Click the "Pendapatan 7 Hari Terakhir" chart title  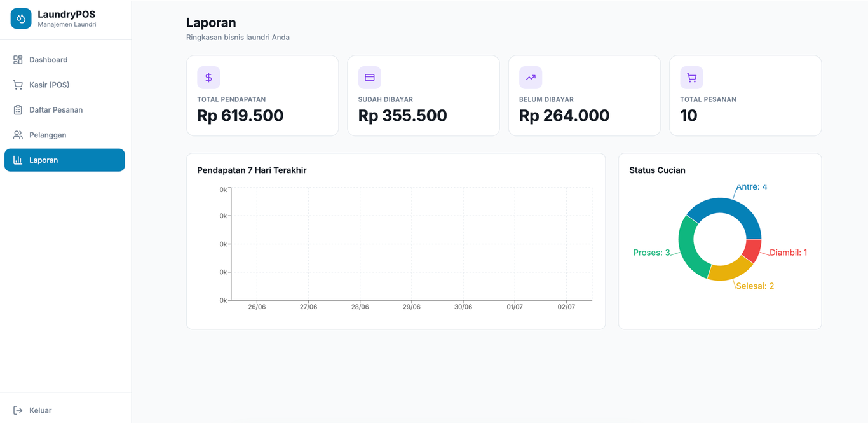point(252,170)
